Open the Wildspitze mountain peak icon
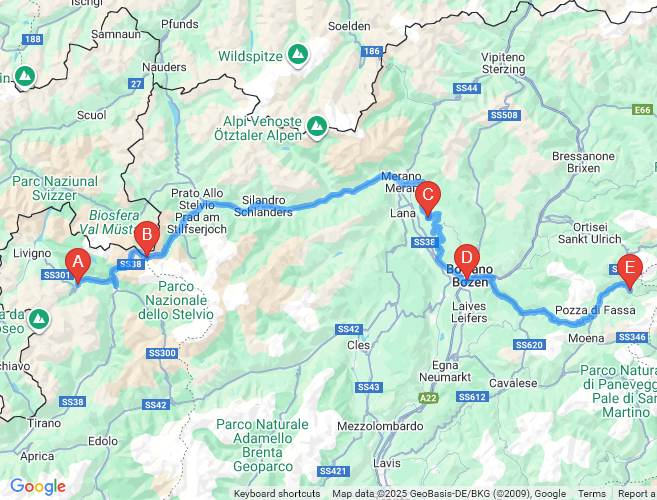Image resolution: width=657 pixels, height=500 pixels. [x=298, y=54]
